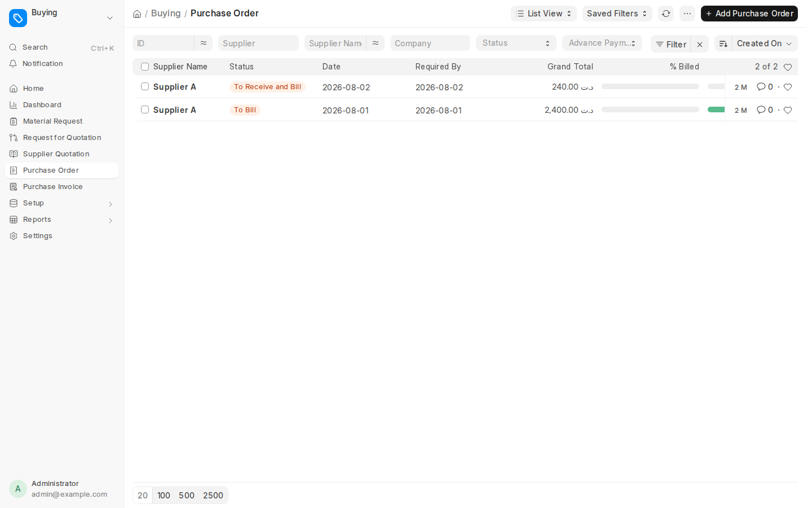This screenshot has height=508, width=812.
Task: Click the Search magnifier icon
Action: [13, 47]
